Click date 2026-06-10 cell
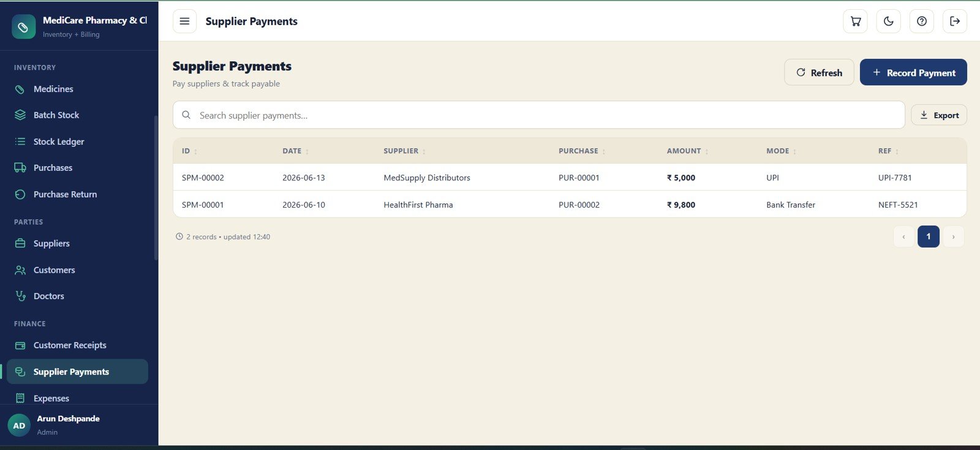 pos(304,205)
